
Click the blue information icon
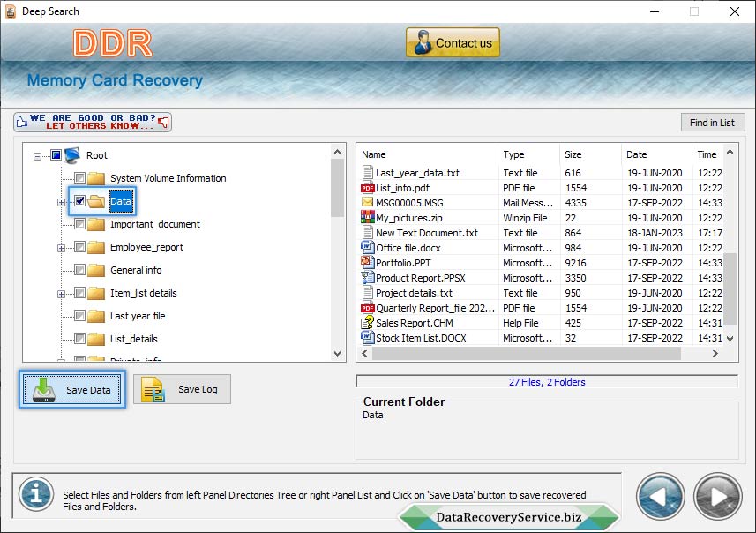[x=36, y=494]
